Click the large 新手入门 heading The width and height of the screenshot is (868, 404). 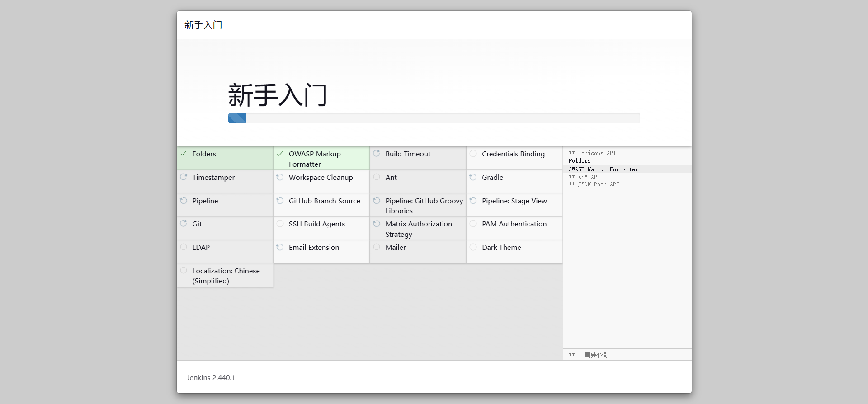coord(278,95)
